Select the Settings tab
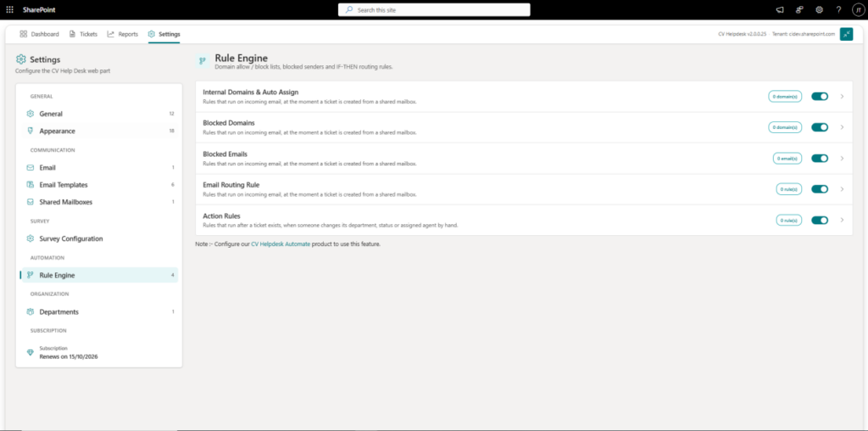 (164, 34)
